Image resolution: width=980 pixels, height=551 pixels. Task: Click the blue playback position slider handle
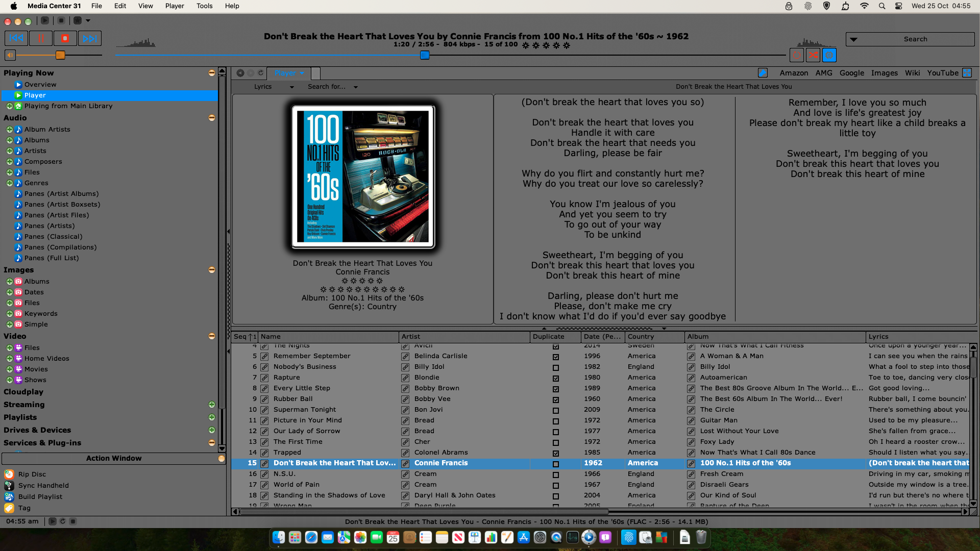pos(425,55)
